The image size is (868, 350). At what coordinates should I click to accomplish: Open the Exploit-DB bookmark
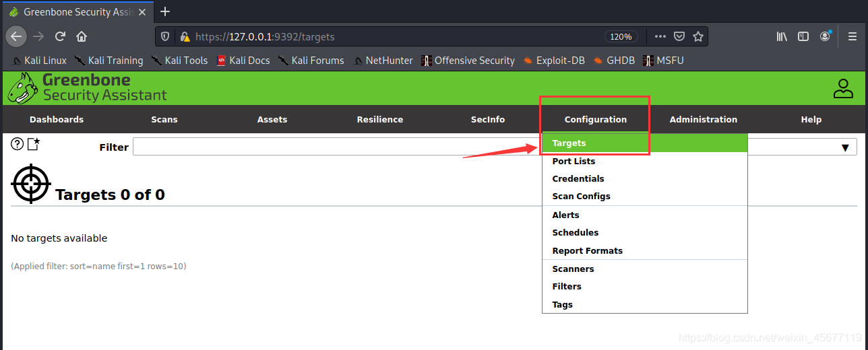tap(554, 61)
